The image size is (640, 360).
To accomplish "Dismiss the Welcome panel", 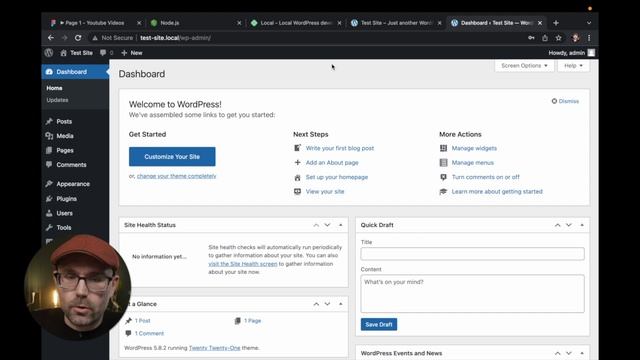I will 565,101.
